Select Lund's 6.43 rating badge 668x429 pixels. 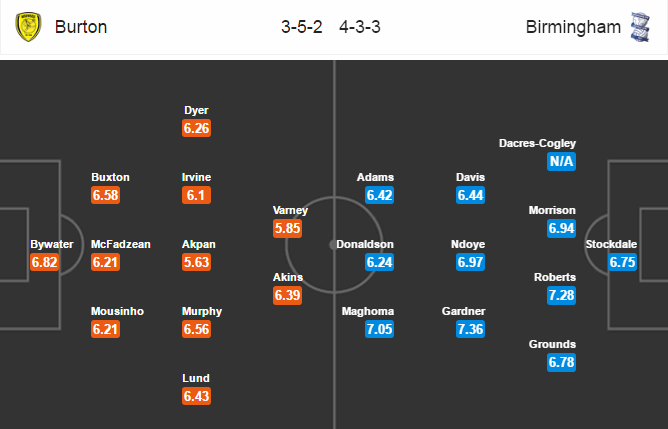click(196, 396)
